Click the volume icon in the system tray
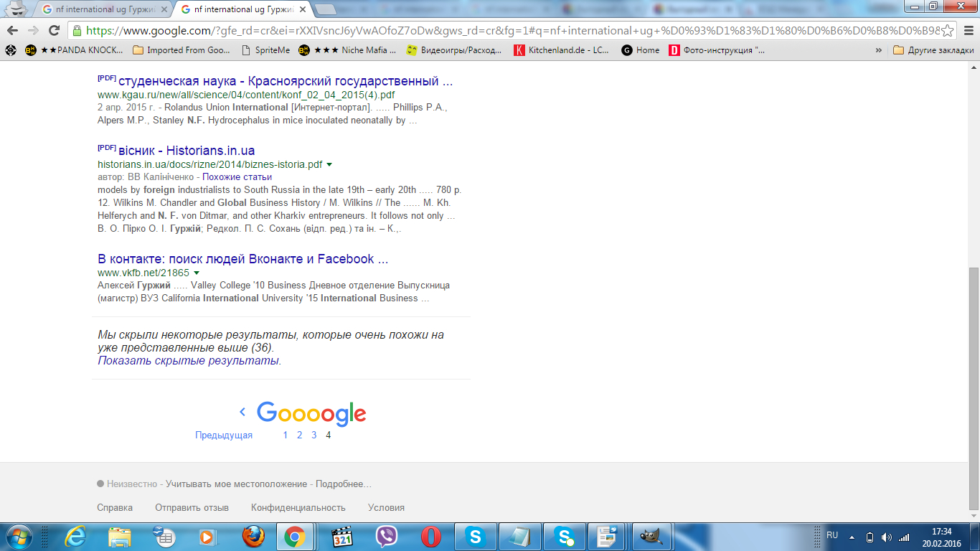This screenshot has width=980, height=551. tap(886, 537)
